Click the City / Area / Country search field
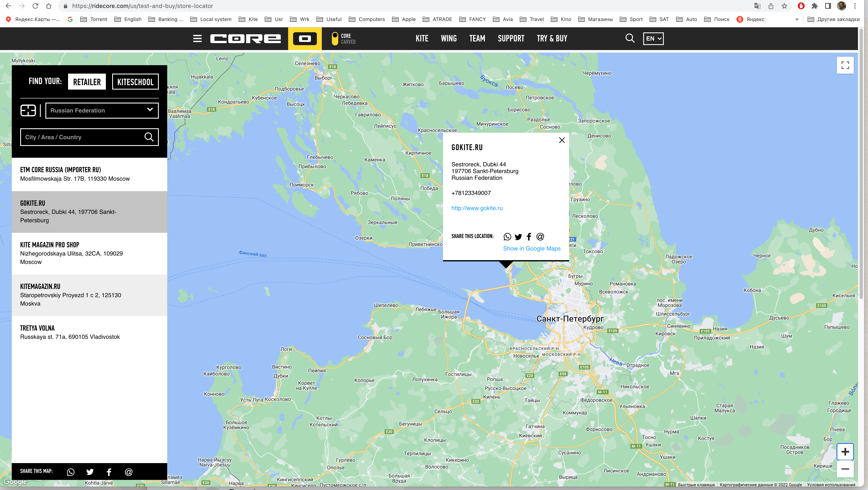This screenshot has height=490, width=868. click(x=84, y=137)
